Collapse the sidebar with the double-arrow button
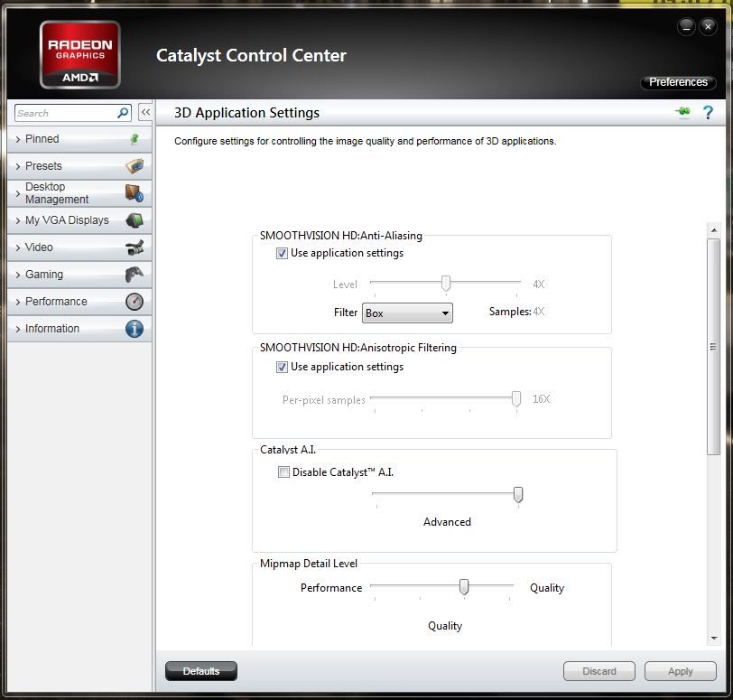The height and width of the screenshot is (700, 733). coord(146,112)
